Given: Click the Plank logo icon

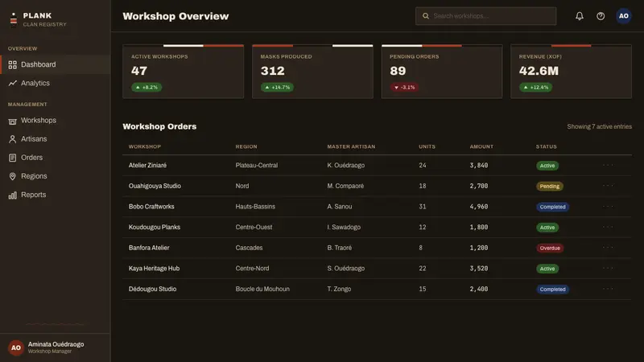Looking at the screenshot, I should (14, 19).
